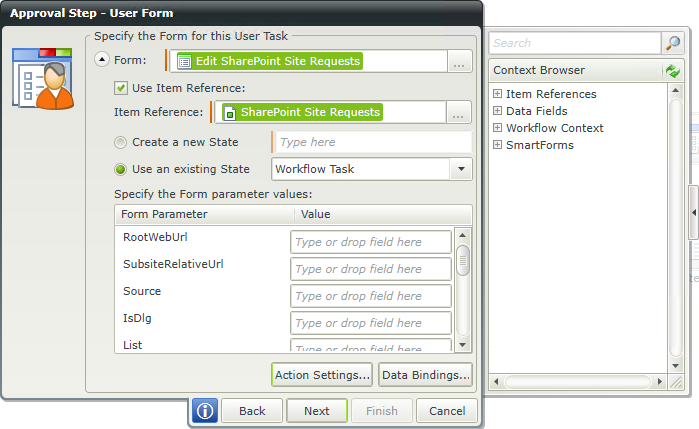Screen dimensions: 699x429
Task: Click the Context Browser refresh icon
Action: pos(673,71)
